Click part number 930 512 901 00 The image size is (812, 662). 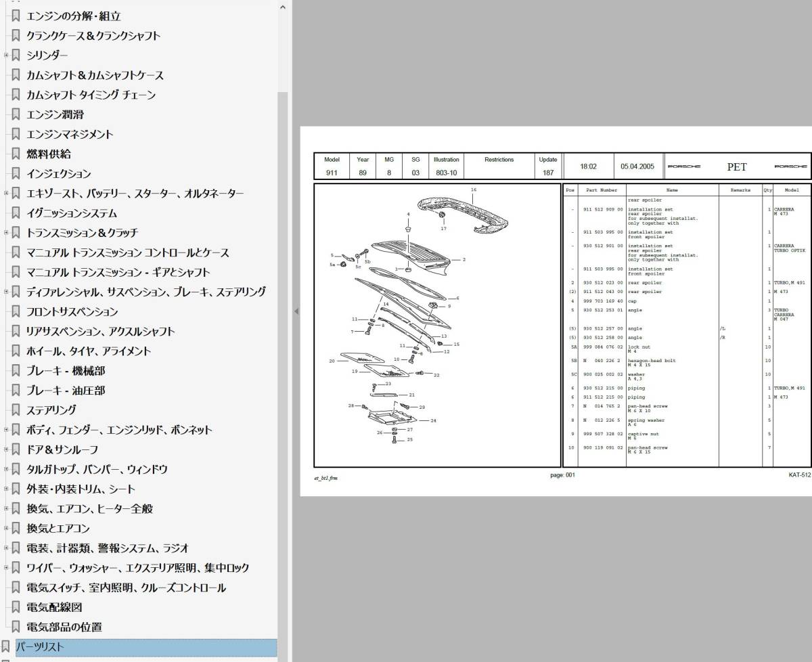pos(602,246)
